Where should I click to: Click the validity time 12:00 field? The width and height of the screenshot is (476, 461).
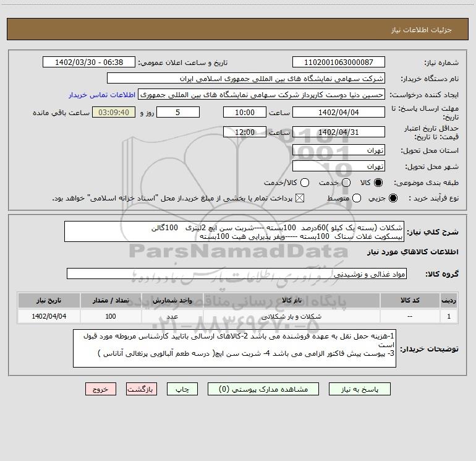(x=245, y=132)
